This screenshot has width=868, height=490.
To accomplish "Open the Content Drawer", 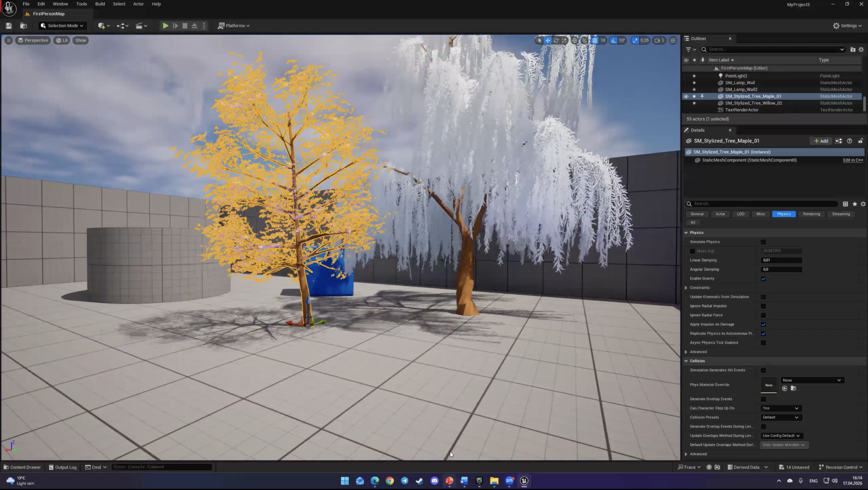I will point(22,467).
